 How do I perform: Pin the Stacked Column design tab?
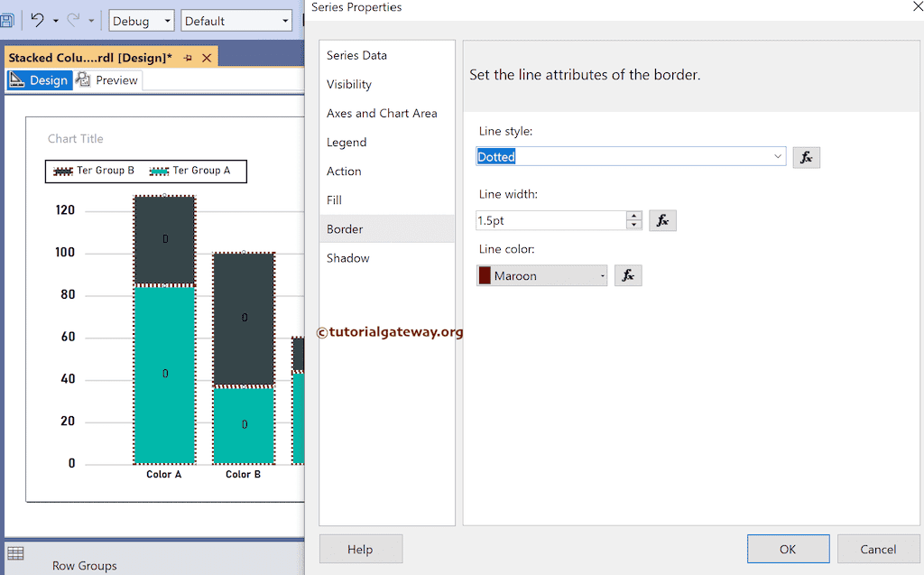[189, 55]
